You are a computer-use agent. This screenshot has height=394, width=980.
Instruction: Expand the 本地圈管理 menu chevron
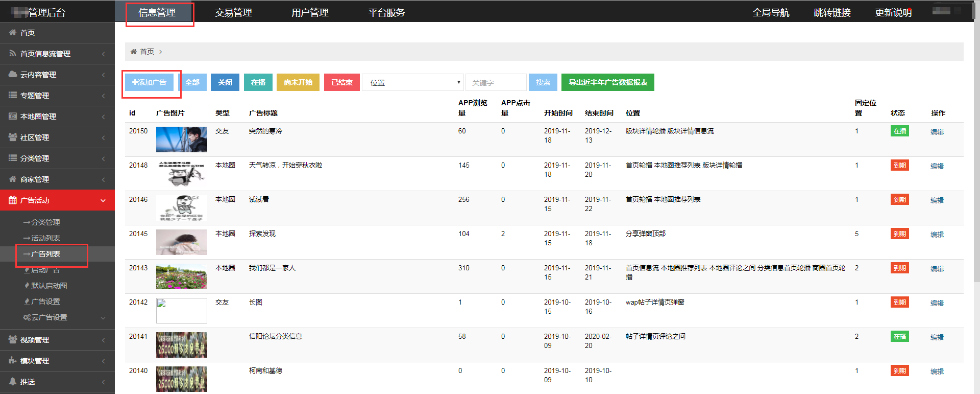[x=103, y=117]
